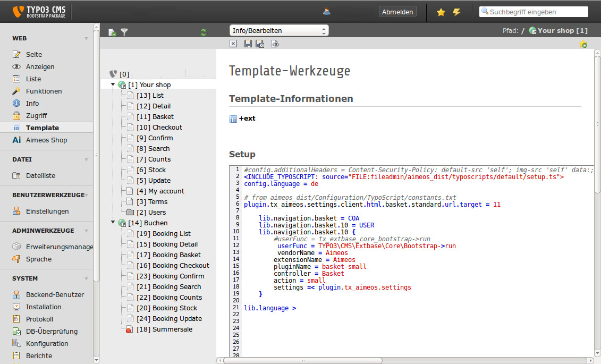Screen dimensions: 601x364
Task: Collapse the Your shop tree branch
Action: point(113,84)
